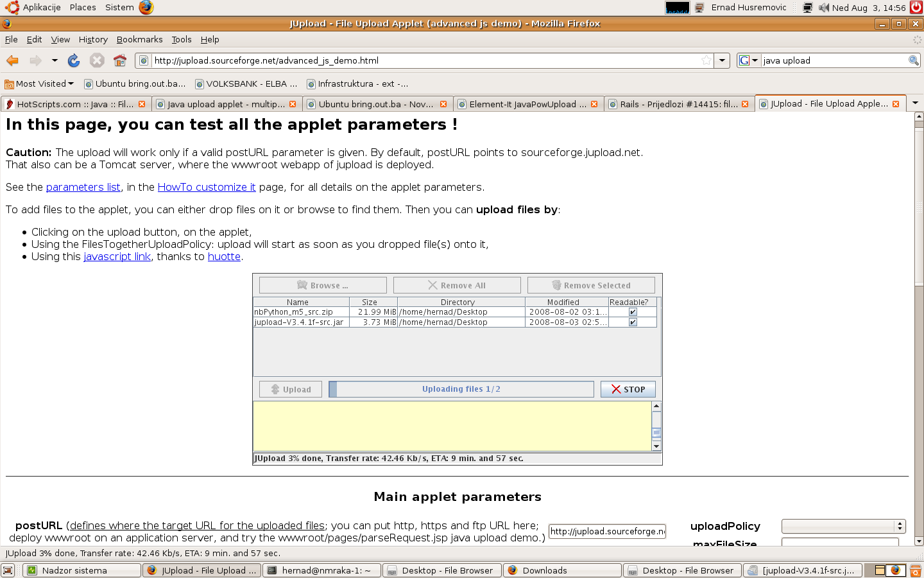Click the applet Browse button
Image resolution: width=924 pixels, height=578 pixels.
323,285
